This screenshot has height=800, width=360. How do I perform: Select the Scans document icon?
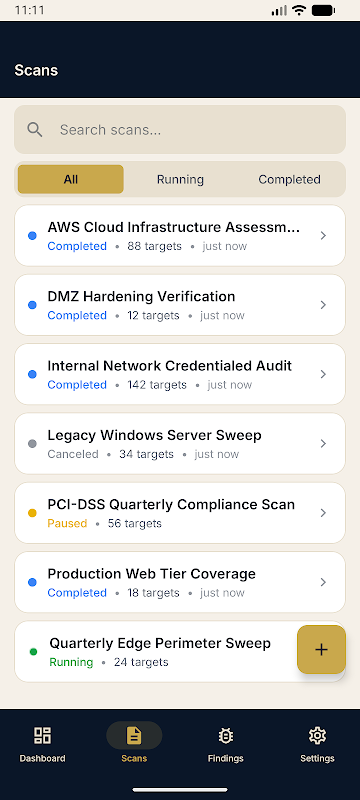pyautogui.click(x=134, y=735)
